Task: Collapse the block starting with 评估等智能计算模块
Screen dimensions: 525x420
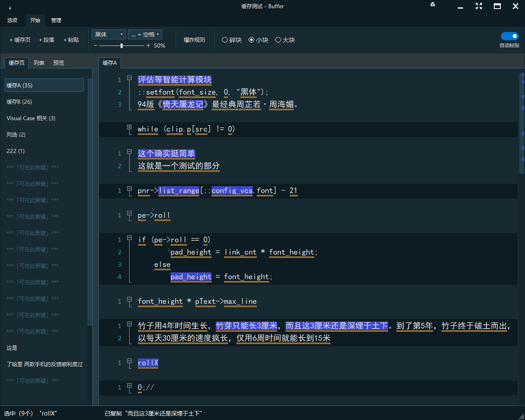Action: pyautogui.click(x=129, y=78)
